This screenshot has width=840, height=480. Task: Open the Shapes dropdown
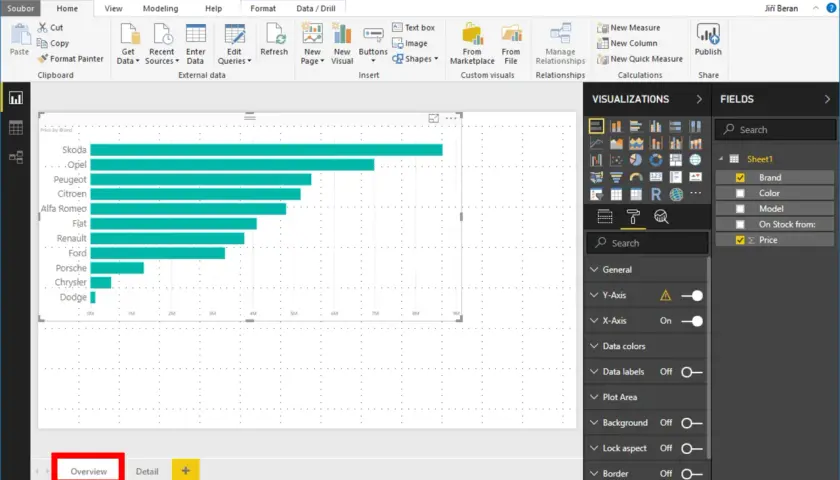pyautogui.click(x=415, y=59)
